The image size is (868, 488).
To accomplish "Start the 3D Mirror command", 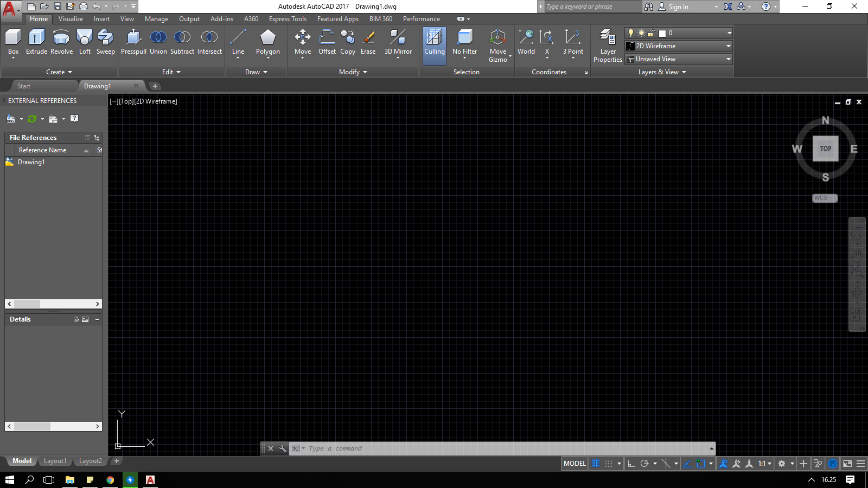I will pos(398,42).
